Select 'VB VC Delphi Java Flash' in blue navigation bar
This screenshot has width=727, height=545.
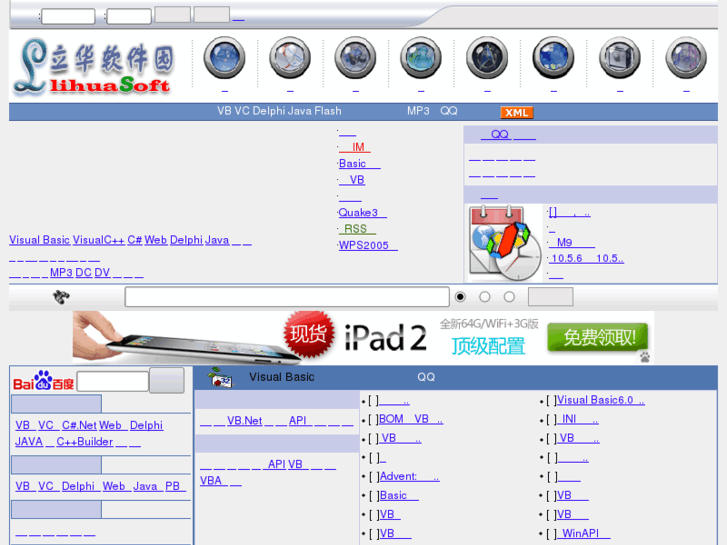279,111
